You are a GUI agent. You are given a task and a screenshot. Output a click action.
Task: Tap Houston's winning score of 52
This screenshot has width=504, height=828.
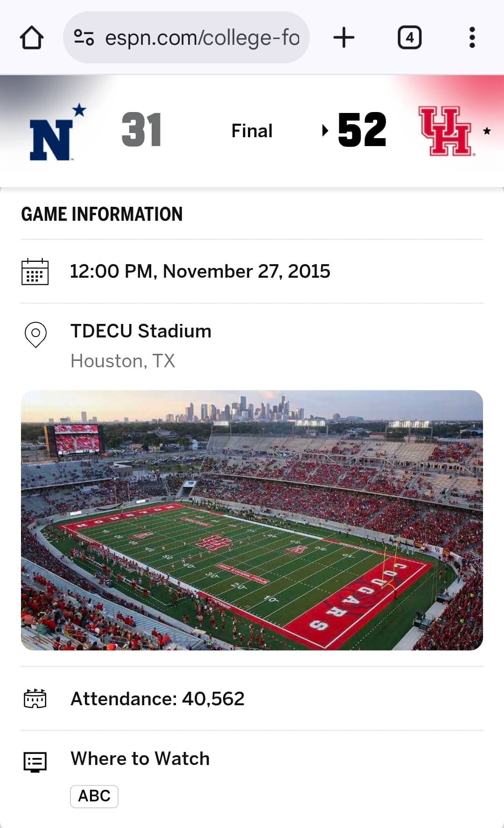362,130
